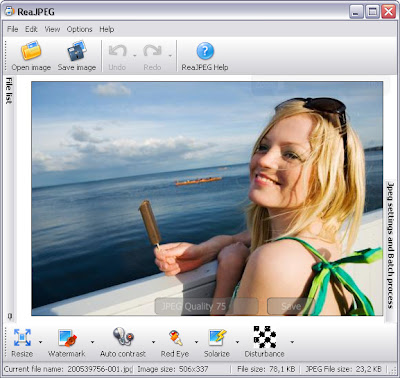400x378 pixels.
Task: Open the Disturbance dropdown arrow
Action: (292, 342)
